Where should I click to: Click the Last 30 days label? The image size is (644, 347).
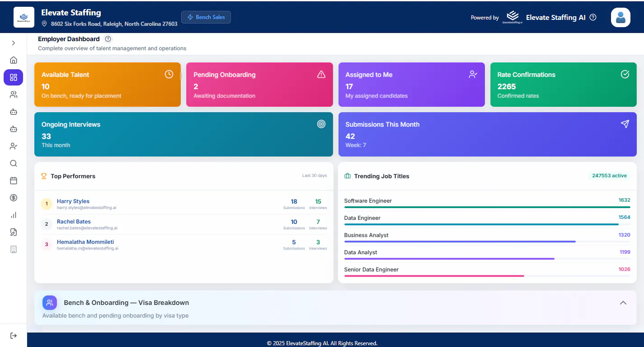315,176
